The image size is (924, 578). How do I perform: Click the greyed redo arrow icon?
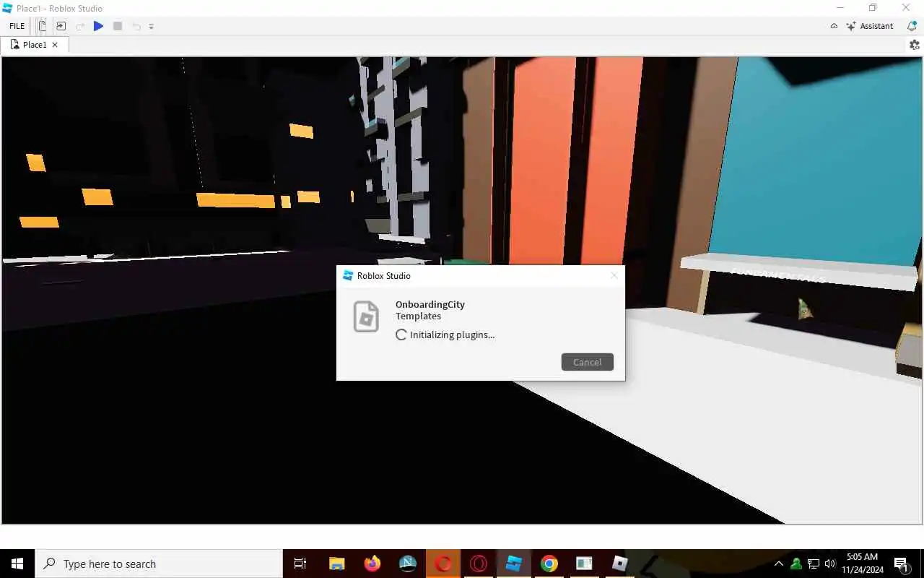pos(80,26)
